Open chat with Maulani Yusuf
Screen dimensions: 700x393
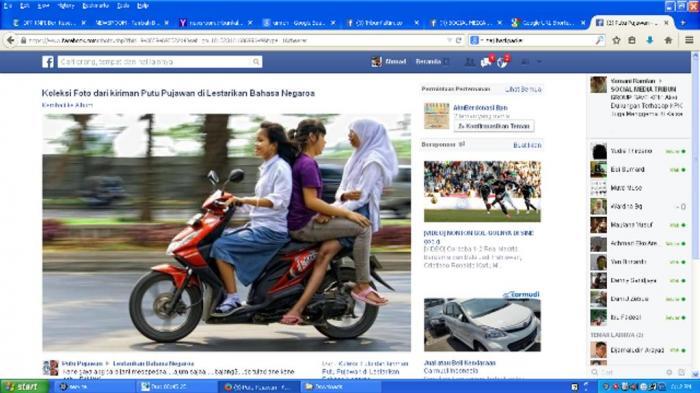pos(638,225)
